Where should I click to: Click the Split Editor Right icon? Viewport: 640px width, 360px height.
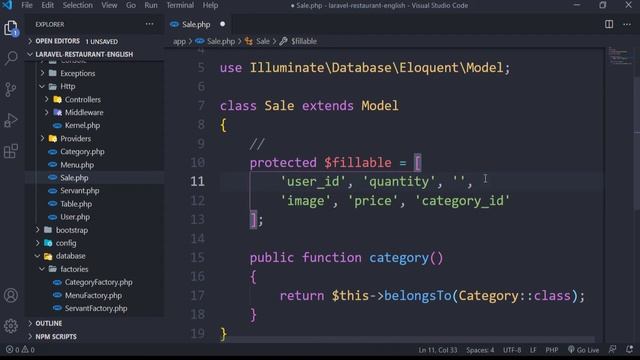609,24
